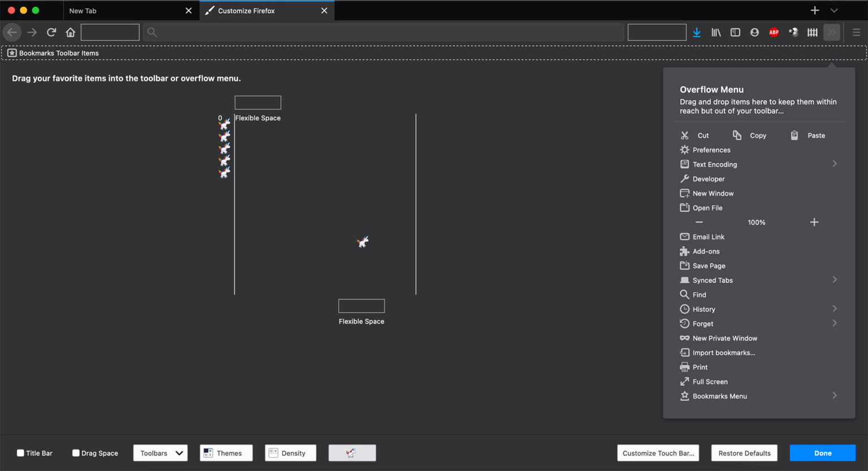This screenshot has width=868, height=471.
Task: Click the sidebar panel icon in the toolbar
Action: 735,32
